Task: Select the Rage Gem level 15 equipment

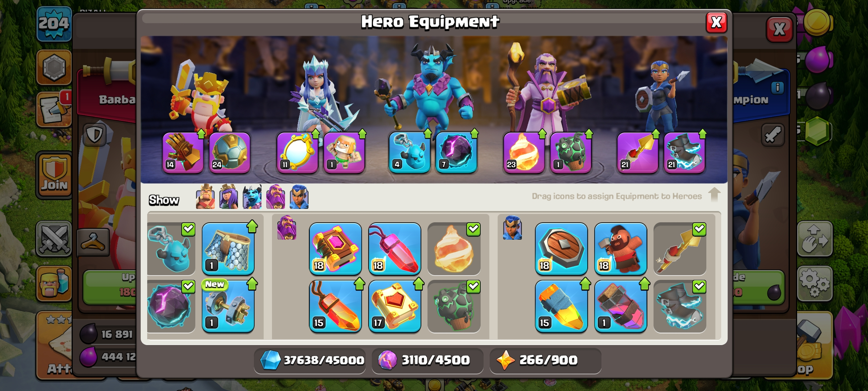Action: 335,306
